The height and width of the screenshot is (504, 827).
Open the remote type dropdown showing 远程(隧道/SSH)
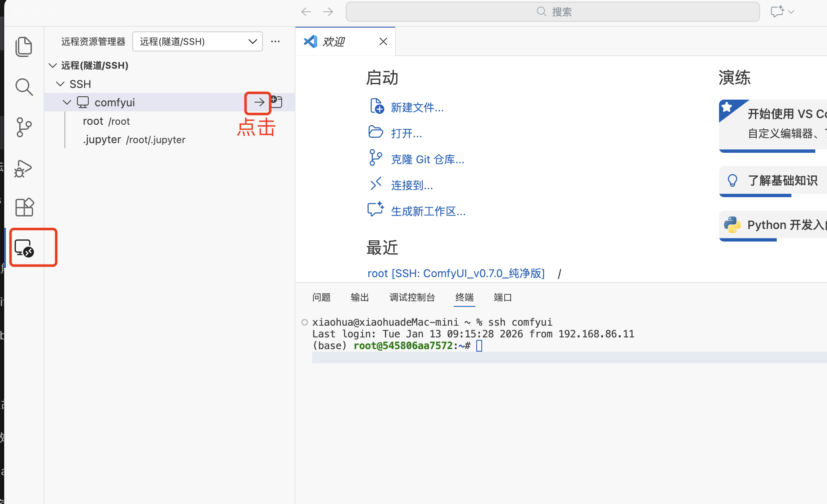click(x=197, y=41)
